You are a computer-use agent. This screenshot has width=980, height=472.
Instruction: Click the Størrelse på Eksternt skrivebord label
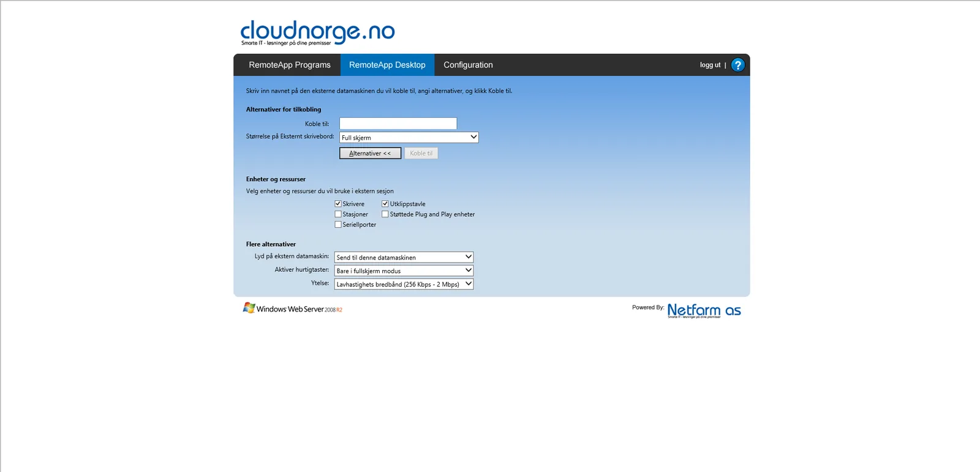pyautogui.click(x=290, y=137)
